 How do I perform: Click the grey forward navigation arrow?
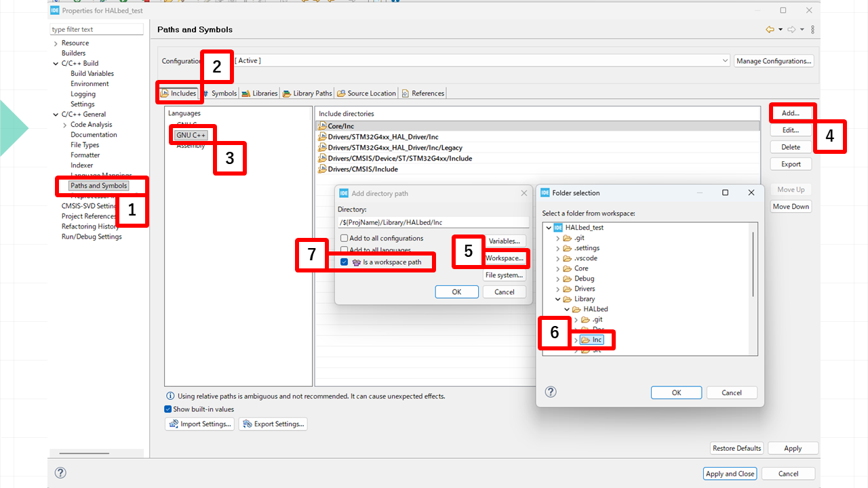791,30
